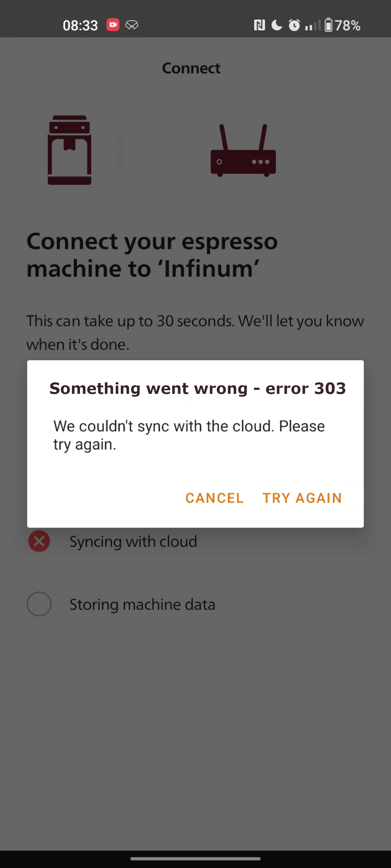The width and height of the screenshot is (391, 868).
Task: Tap the Storing machine data label
Action: (142, 605)
